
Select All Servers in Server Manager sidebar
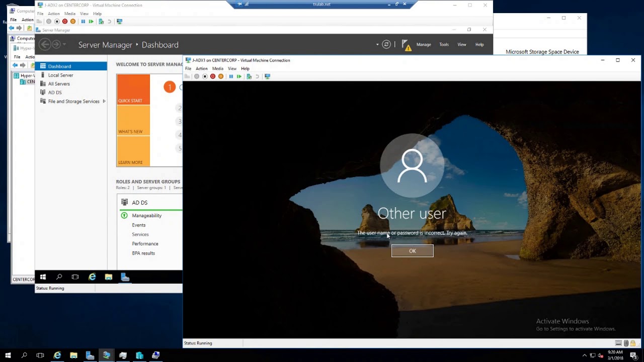pos(71,84)
